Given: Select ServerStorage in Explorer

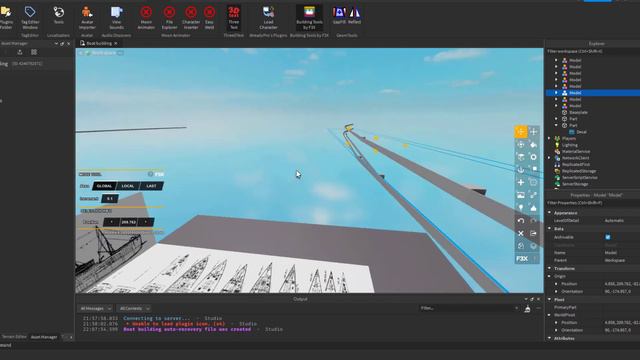Looking at the screenshot, I should [x=575, y=184].
